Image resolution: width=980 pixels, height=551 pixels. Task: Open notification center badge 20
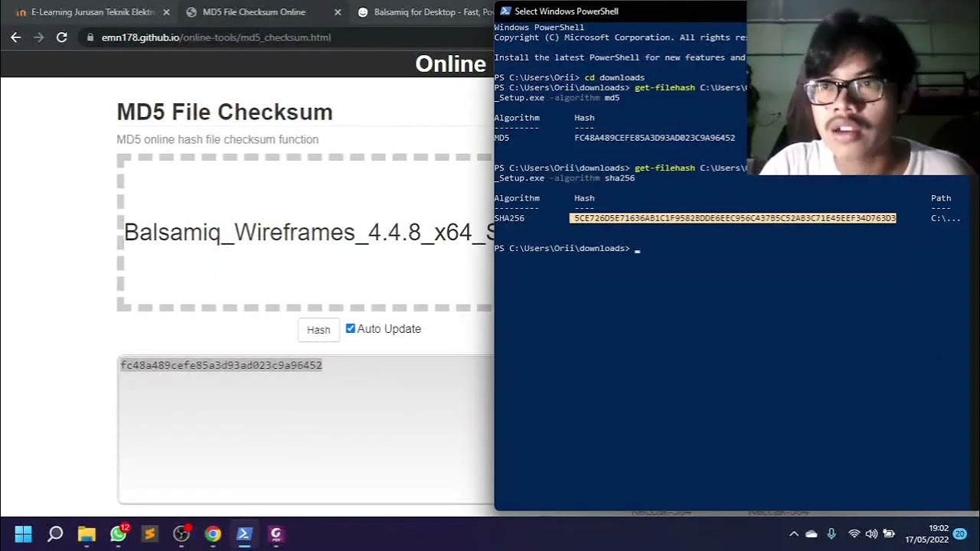tap(959, 534)
